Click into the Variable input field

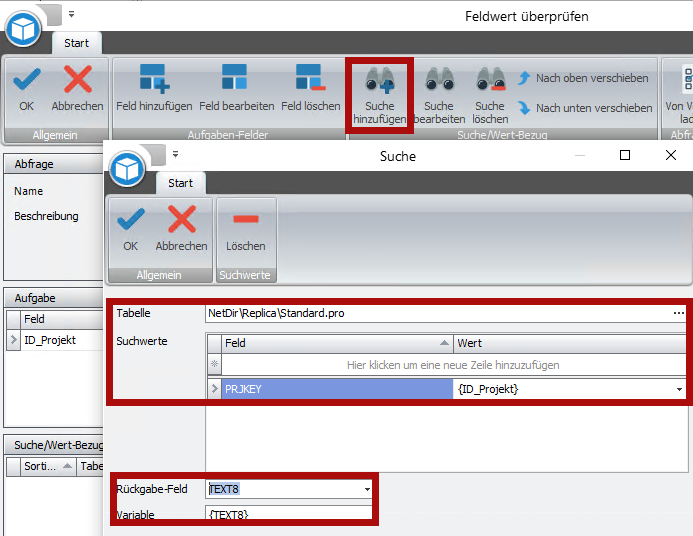tap(288, 514)
